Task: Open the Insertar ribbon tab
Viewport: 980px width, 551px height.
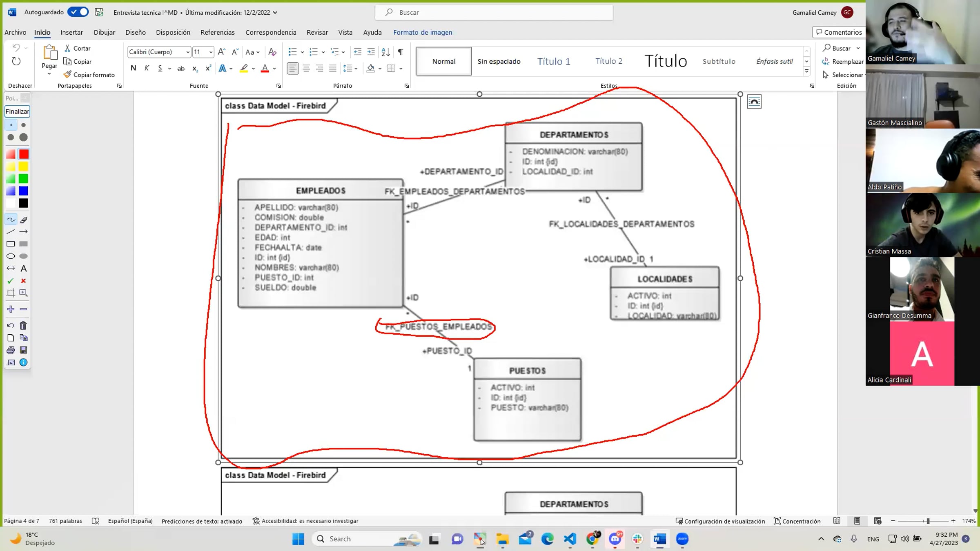Action: coord(71,32)
